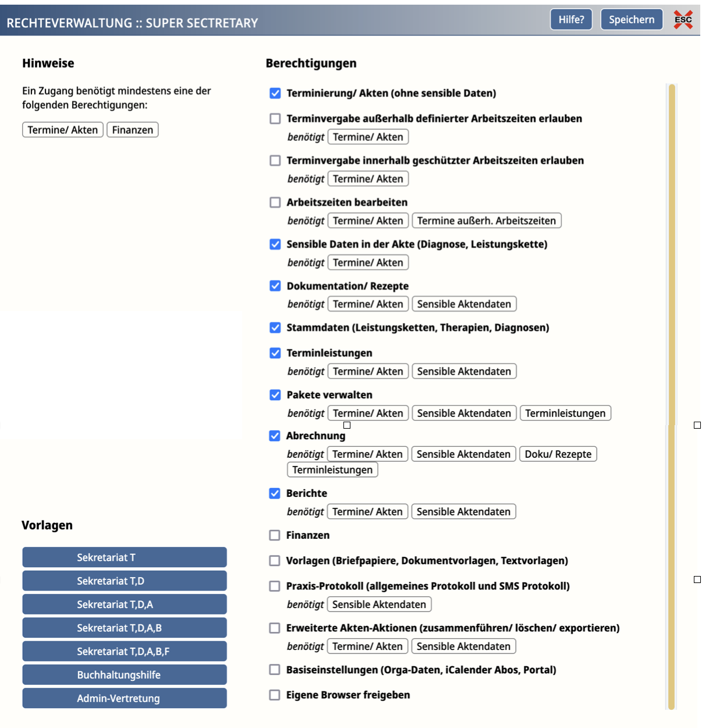This screenshot has width=702, height=728.
Task: Enable Terminvergabe außerhalb definierter Arbeitszeiten erlauben
Action: [275, 119]
